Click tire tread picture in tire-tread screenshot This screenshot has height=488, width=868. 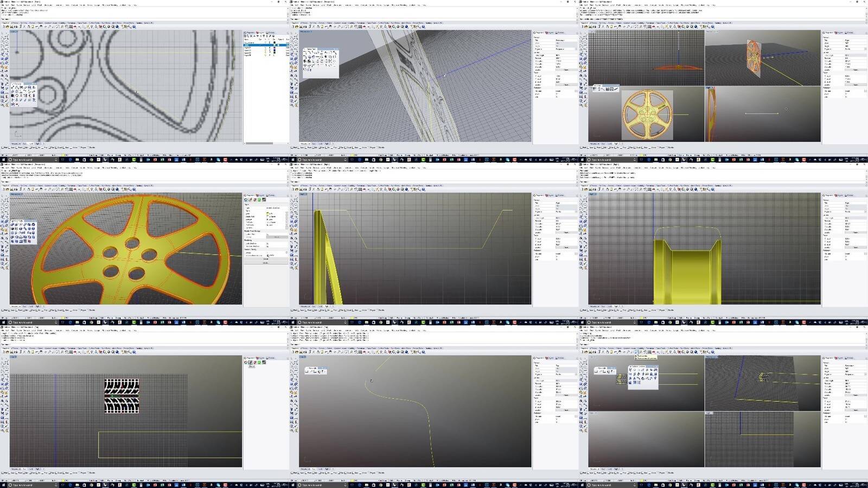point(122,396)
